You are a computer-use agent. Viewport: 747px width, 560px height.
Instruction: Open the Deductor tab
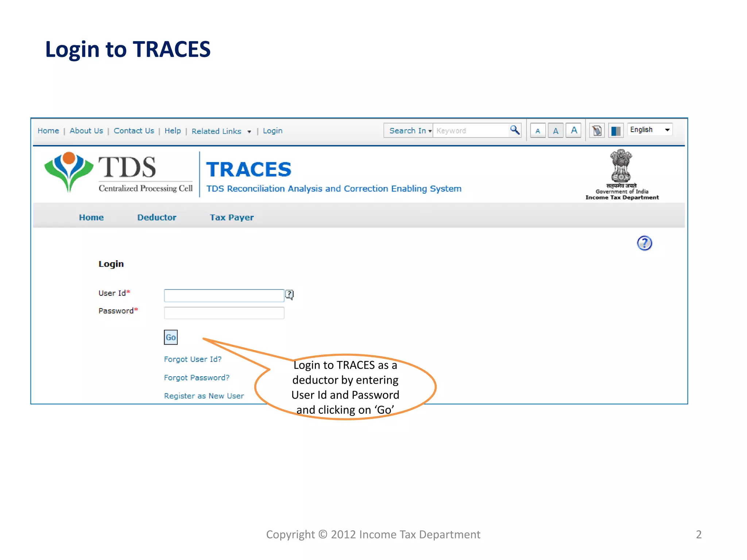[x=156, y=217]
